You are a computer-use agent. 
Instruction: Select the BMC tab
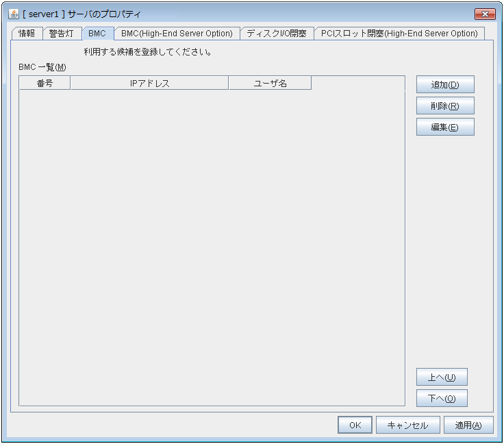pyautogui.click(x=97, y=33)
